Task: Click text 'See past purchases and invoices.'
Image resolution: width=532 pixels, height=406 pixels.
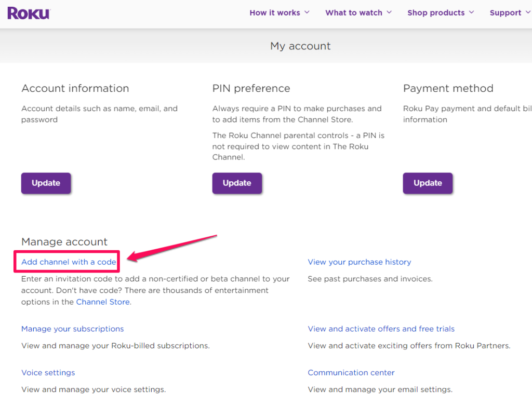Action: pyautogui.click(x=370, y=279)
